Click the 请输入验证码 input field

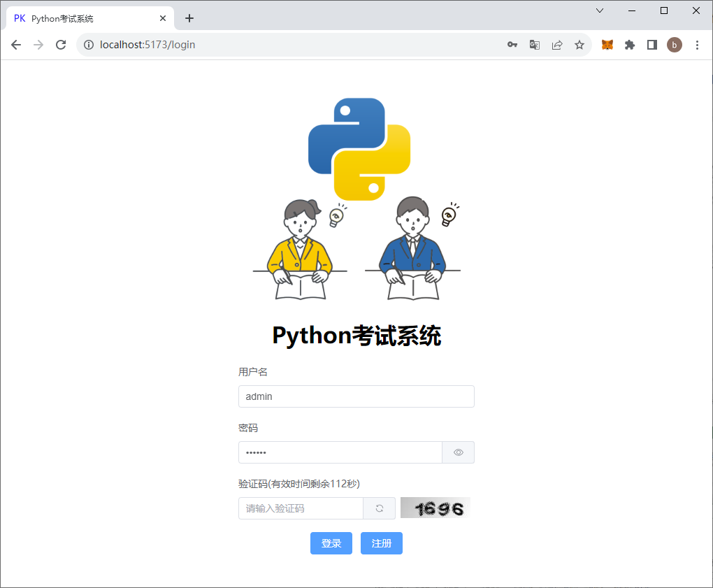point(301,508)
